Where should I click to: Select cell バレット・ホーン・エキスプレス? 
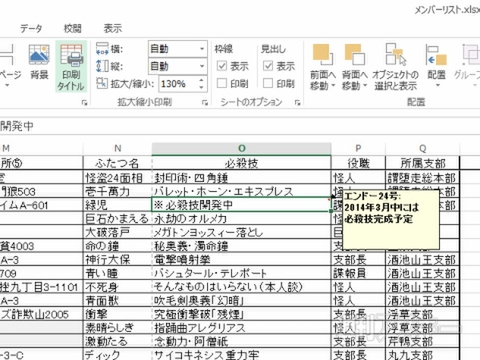242,191
